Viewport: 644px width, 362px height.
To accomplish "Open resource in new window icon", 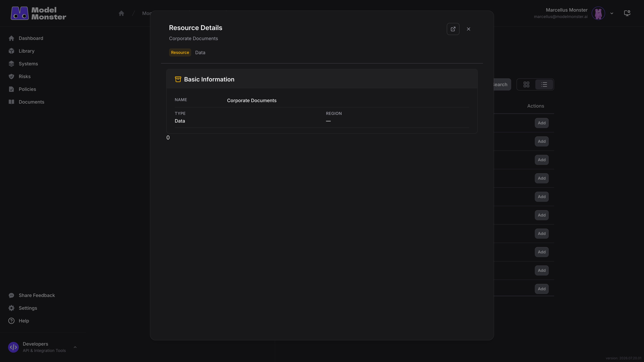I will click(x=453, y=29).
